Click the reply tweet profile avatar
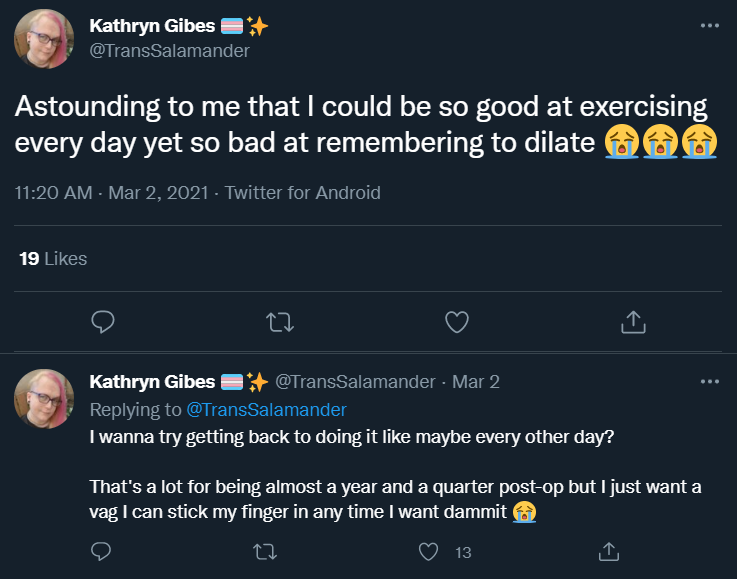Image resolution: width=737 pixels, height=579 pixels. pyautogui.click(x=44, y=399)
